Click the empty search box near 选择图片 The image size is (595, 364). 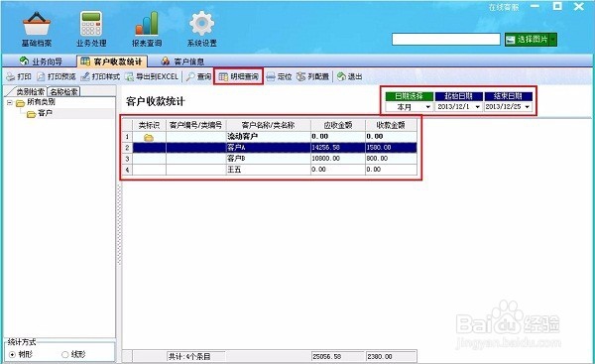pyautogui.click(x=446, y=39)
